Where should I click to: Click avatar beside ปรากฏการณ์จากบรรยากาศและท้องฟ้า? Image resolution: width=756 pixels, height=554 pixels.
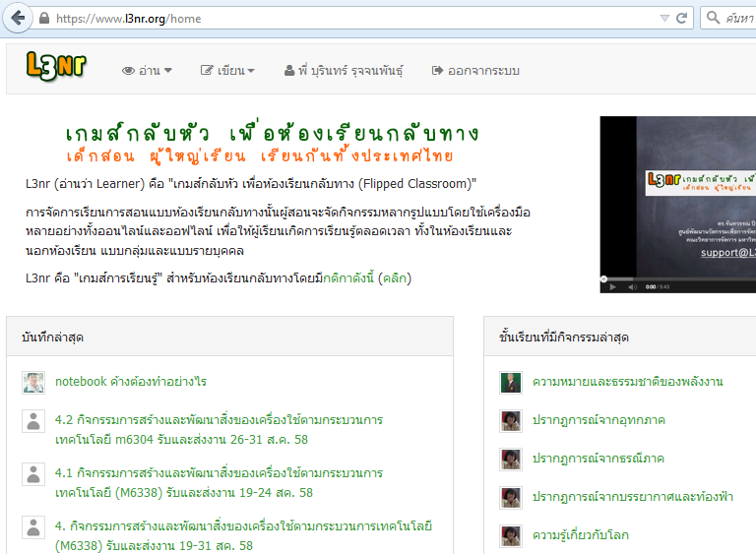click(x=511, y=498)
